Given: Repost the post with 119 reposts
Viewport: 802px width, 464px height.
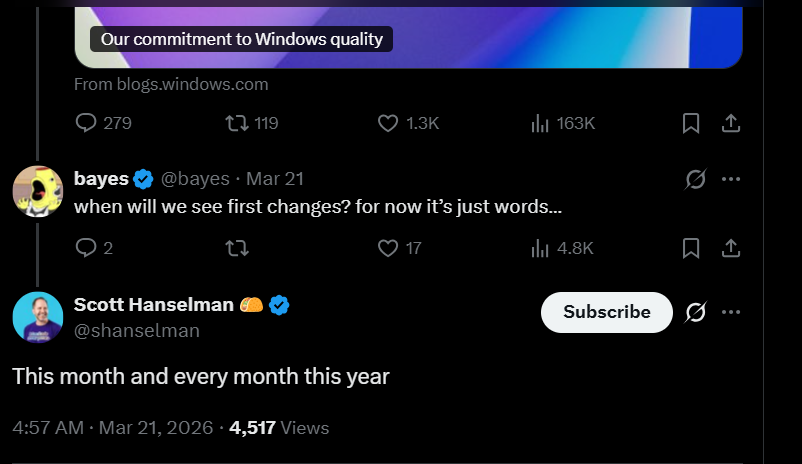Looking at the screenshot, I should (x=237, y=123).
